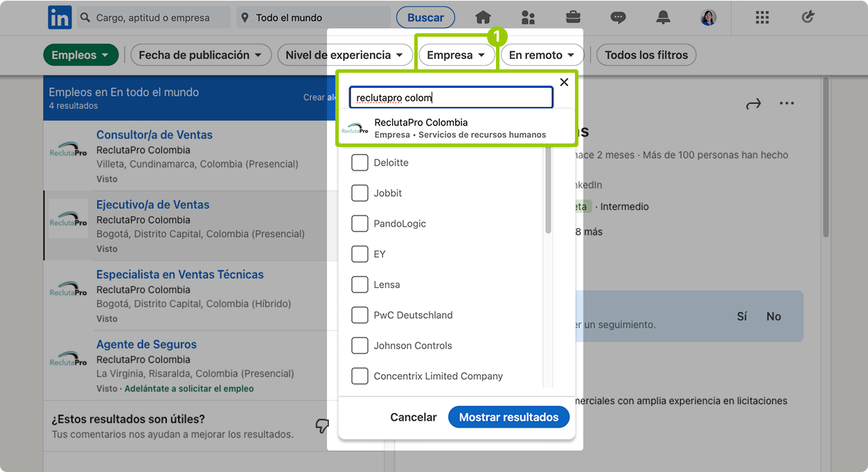Screen dimensions: 868x472
Task: Open the apps grid icon
Action: [762, 18]
